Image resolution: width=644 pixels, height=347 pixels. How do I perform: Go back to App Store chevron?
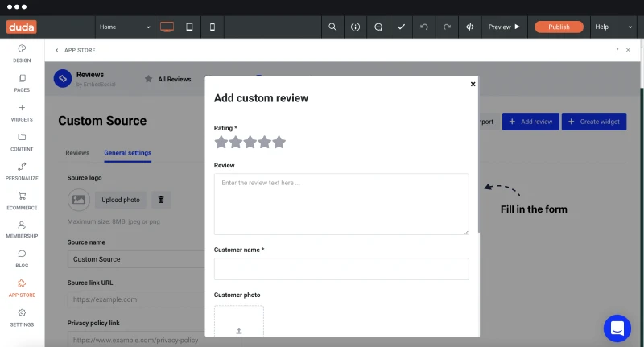56,50
